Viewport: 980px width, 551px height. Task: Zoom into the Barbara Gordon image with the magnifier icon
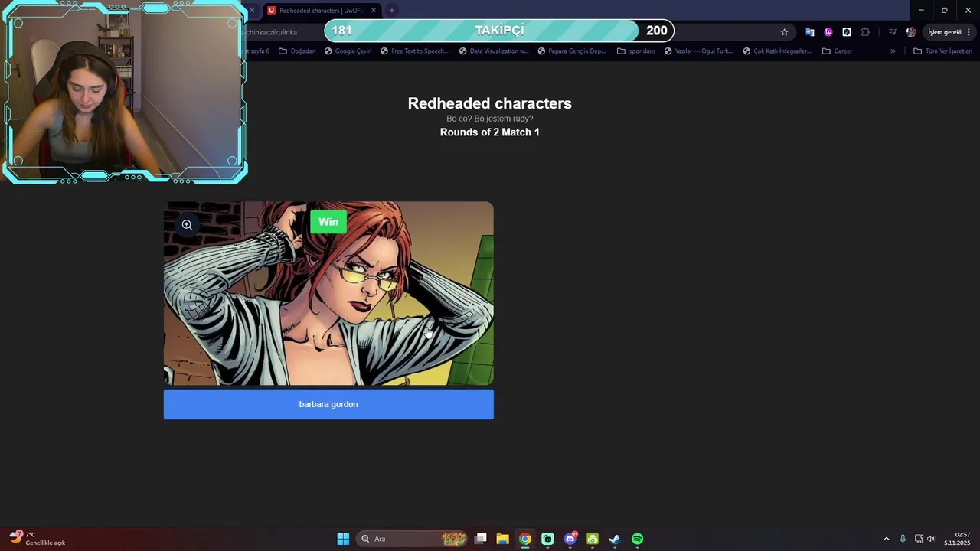click(x=187, y=225)
